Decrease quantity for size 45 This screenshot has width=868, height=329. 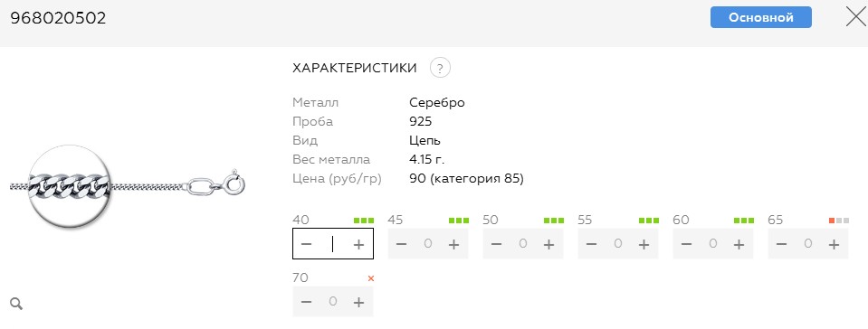tap(402, 244)
